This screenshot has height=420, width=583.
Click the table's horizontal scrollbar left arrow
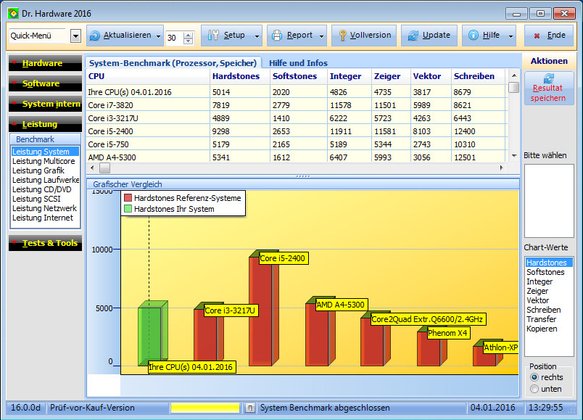93,168
